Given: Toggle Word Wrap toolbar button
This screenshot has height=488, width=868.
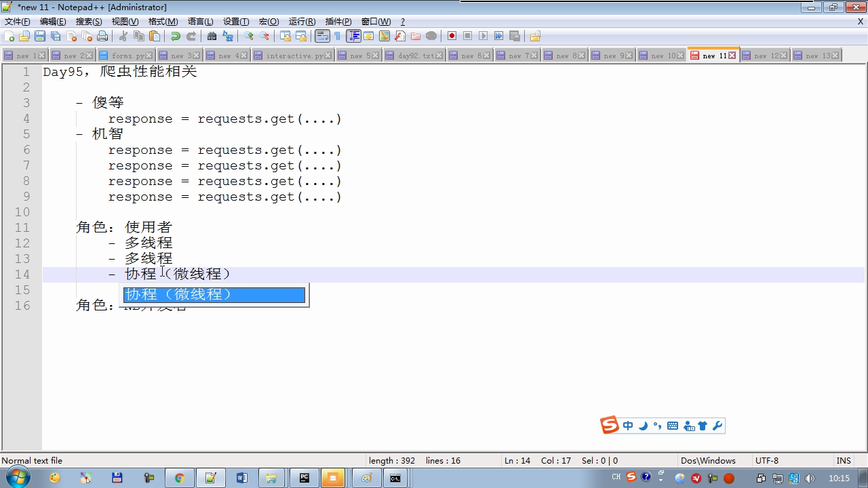Looking at the screenshot, I should pyautogui.click(x=322, y=36).
